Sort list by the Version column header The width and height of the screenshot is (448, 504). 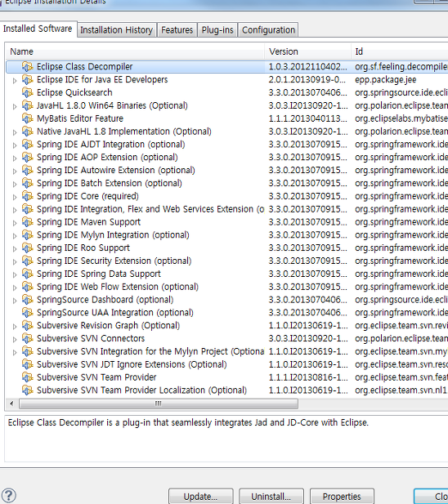pyautogui.click(x=308, y=51)
